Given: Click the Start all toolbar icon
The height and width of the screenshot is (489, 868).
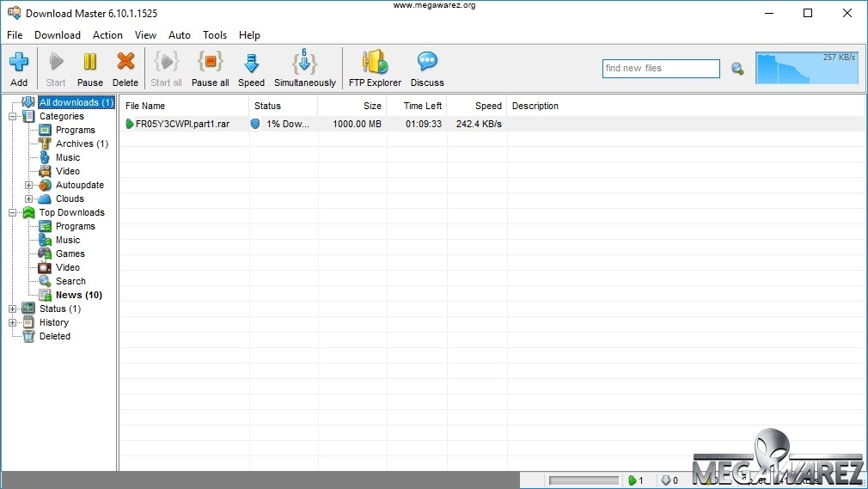Looking at the screenshot, I should 166,62.
